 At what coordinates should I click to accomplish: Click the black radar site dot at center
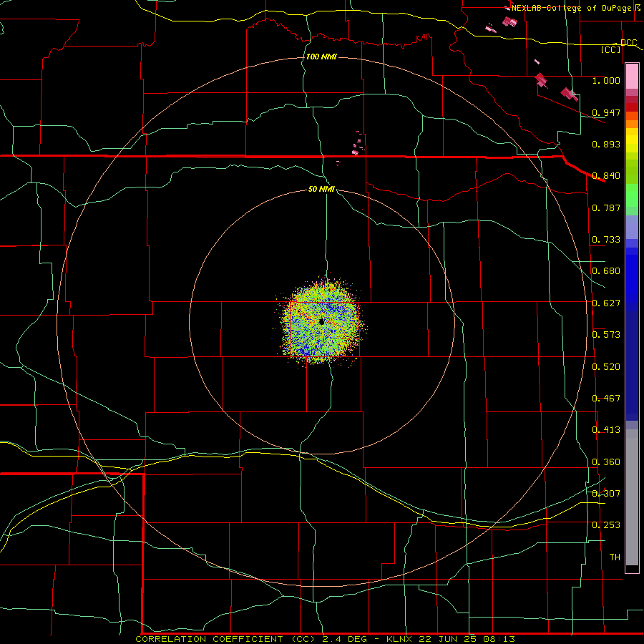tap(321, 321)
